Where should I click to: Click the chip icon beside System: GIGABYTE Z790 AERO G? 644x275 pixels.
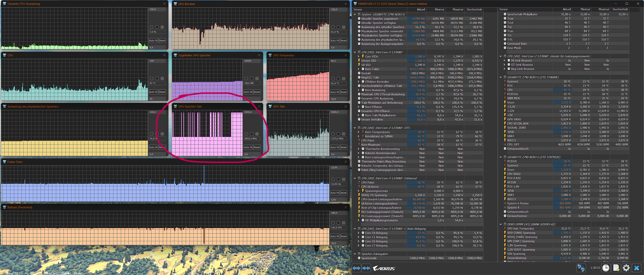click(x=359, y=14)
